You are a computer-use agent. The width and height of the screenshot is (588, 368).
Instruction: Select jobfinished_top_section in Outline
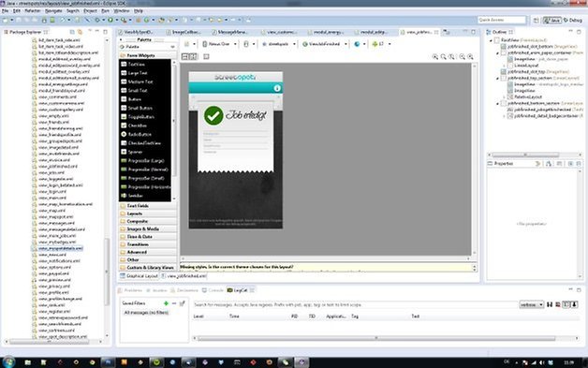[x=540, y=78]
